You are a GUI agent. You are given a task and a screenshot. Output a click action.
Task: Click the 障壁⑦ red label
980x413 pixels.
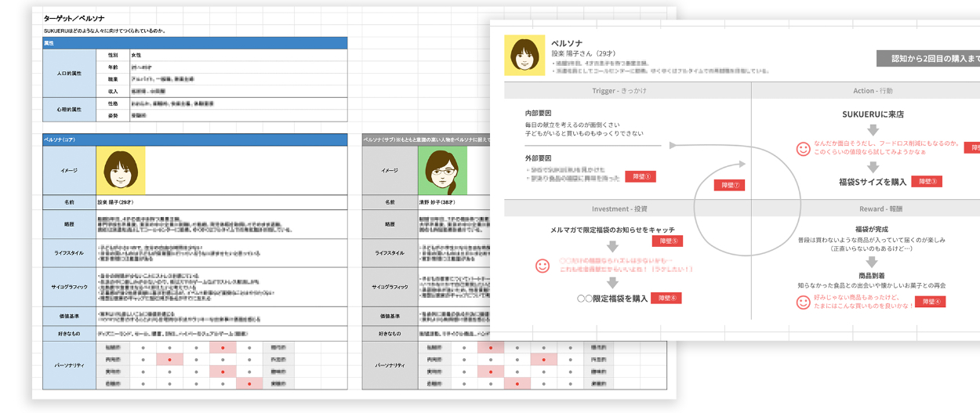pos(728,186)
